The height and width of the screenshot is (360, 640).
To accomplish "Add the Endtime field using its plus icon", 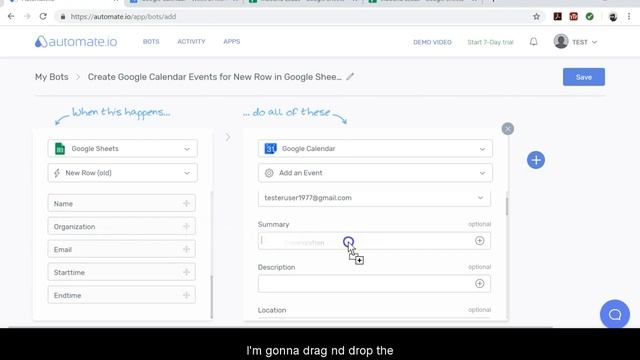I will click(x=186, y=295).
